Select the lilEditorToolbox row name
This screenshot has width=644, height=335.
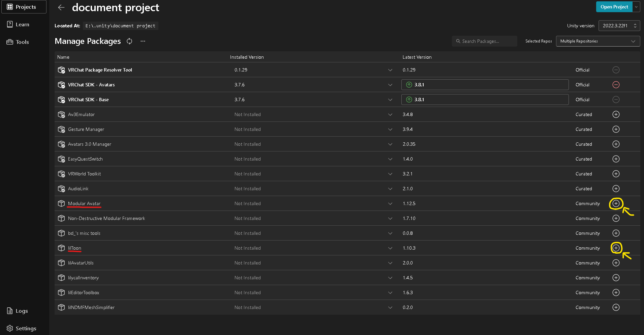coord(84,292)
